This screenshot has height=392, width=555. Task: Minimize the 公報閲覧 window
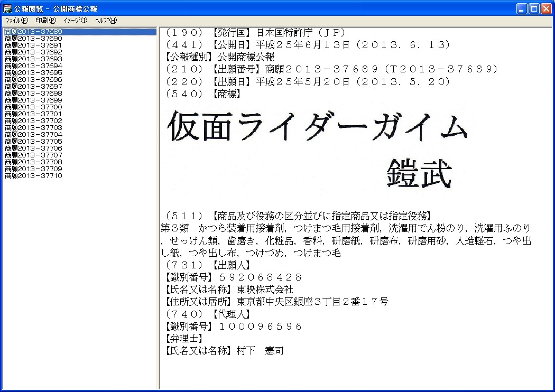(522, 9)
